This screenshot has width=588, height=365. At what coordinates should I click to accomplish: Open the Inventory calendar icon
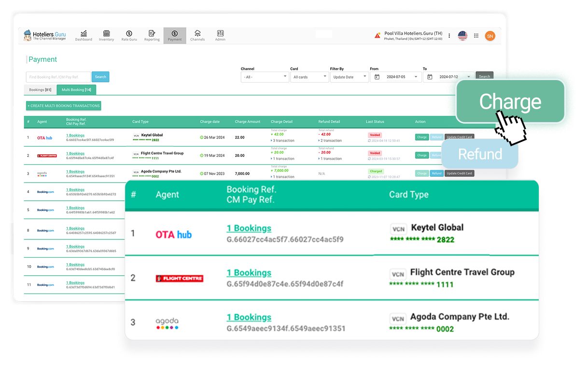106,33
